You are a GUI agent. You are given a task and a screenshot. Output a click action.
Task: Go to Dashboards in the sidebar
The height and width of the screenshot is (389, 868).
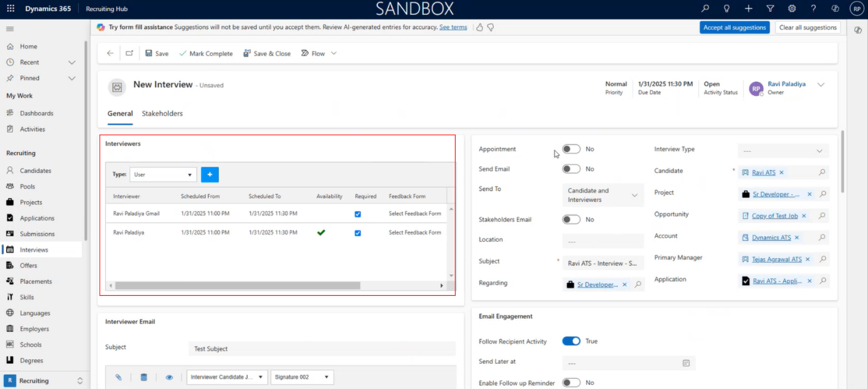point(37,113)
